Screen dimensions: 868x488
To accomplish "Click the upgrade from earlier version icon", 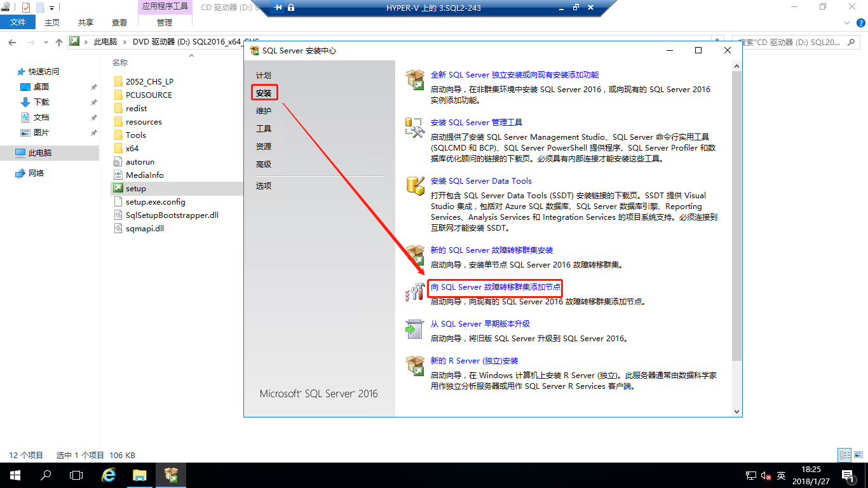I will 415,329.
